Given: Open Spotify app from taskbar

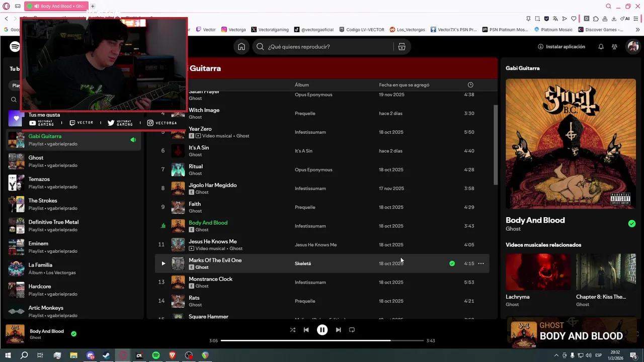Looking at the screenshot, I should 156,355.
